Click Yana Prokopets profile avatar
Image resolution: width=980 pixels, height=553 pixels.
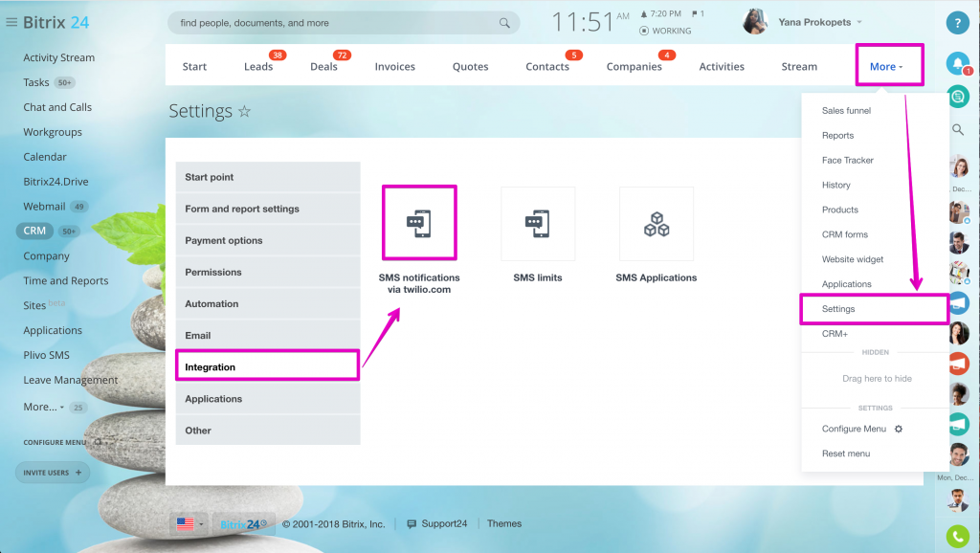[x=755, y=22]
